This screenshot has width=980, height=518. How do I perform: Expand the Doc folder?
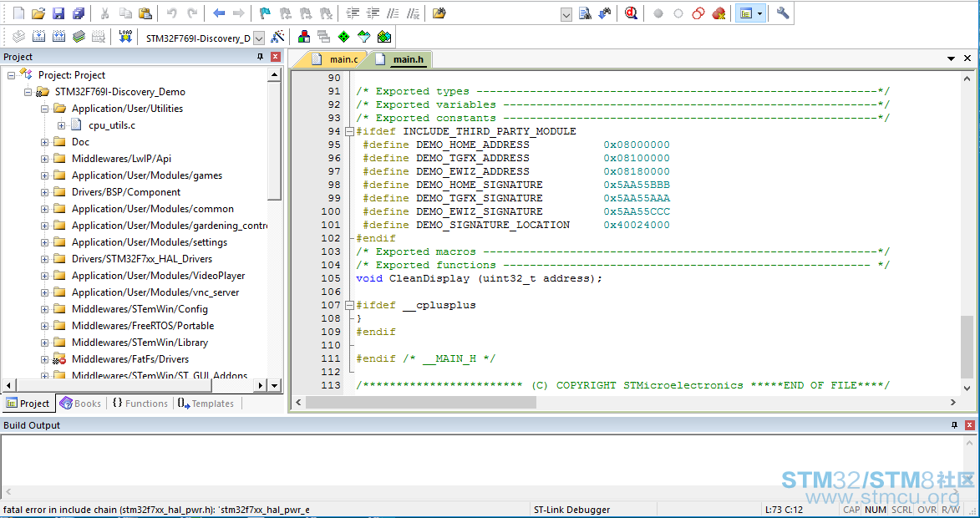pyautogui.click(x=45, y=143)
